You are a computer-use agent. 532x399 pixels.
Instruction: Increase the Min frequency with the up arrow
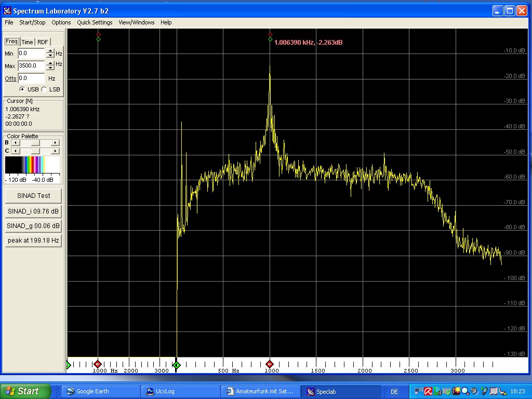point(50,51)
